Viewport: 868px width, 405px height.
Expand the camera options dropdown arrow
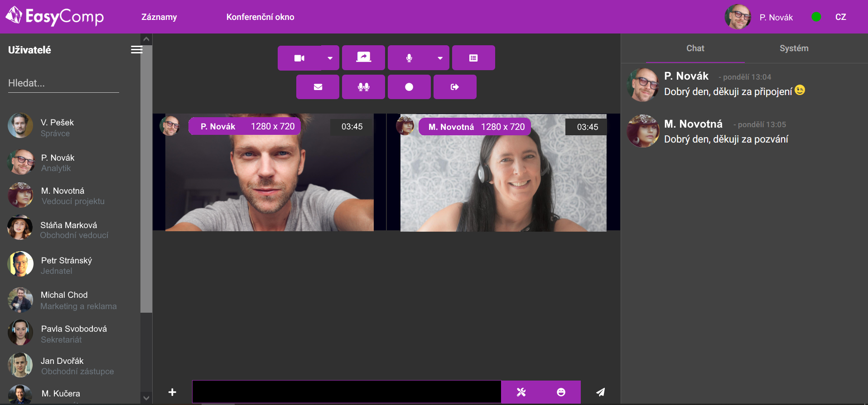tap(330, 58)
